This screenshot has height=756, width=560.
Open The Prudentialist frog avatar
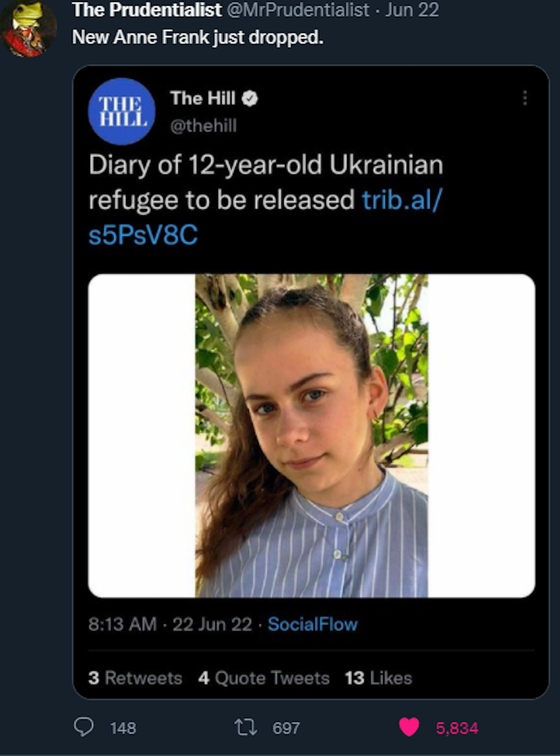click(28, 29)
